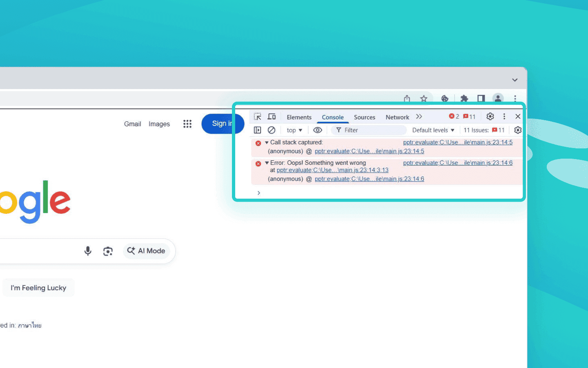The height and width of the screenshot is (368, 588).
Task: Clear the console
Action: pos(272,130)
